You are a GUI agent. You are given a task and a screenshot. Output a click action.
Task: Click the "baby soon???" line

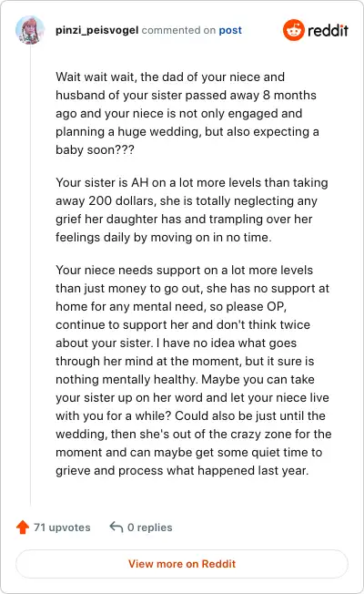click(x=95, y=149)
